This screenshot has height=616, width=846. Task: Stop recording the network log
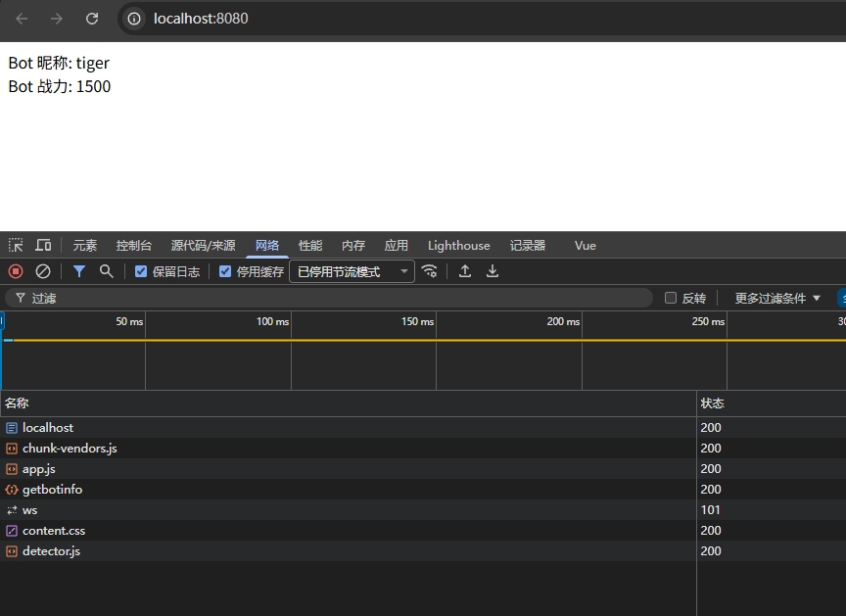click(16, 271)
